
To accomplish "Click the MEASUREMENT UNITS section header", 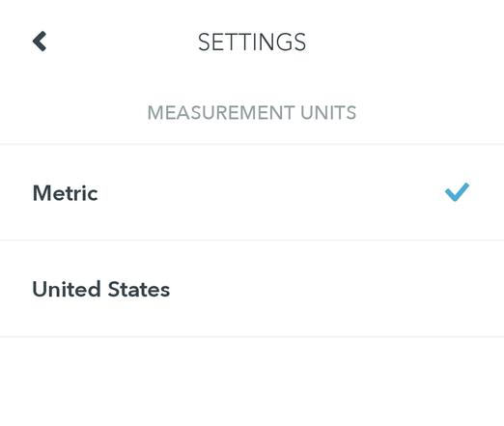I will (x=252, y=113).
